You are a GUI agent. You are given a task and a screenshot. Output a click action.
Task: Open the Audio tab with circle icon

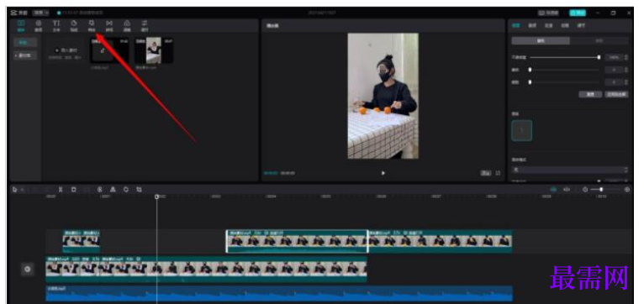click(38, 26)
